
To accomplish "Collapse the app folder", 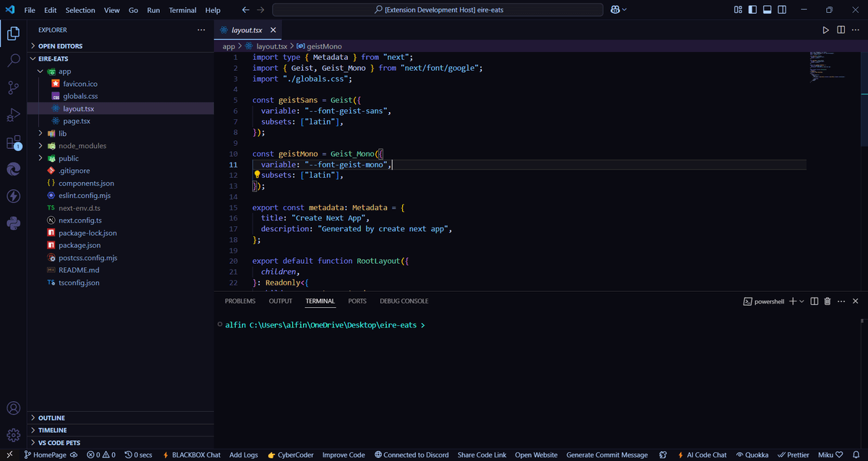I will (x=120, y=72).
